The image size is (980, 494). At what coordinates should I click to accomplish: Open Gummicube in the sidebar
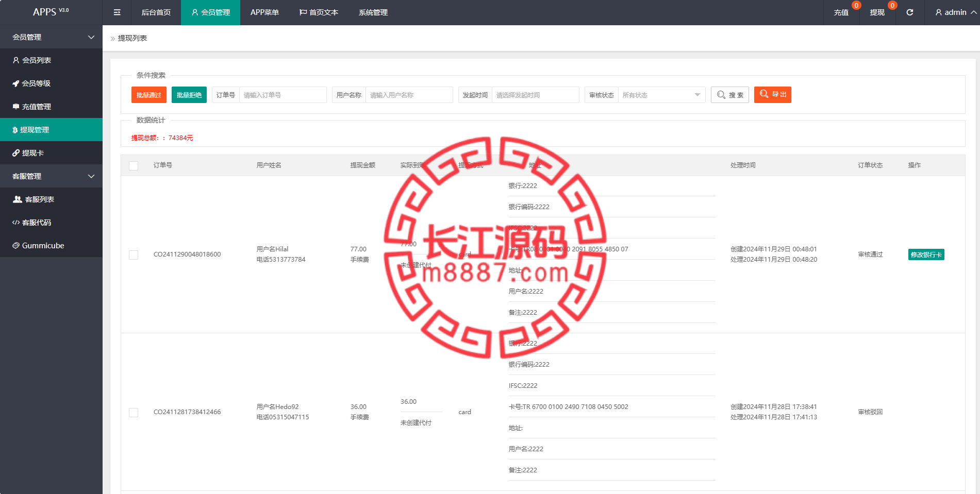click(51, 246)
